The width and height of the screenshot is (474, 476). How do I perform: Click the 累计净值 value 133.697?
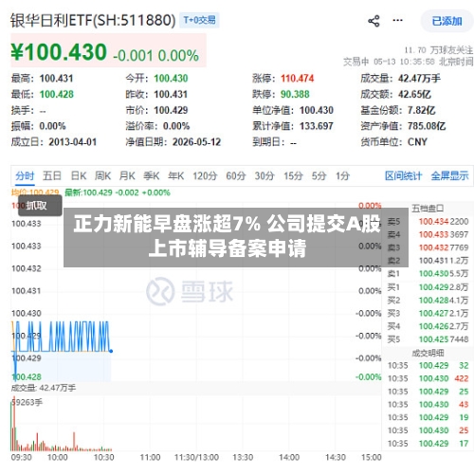pos(317,126)
